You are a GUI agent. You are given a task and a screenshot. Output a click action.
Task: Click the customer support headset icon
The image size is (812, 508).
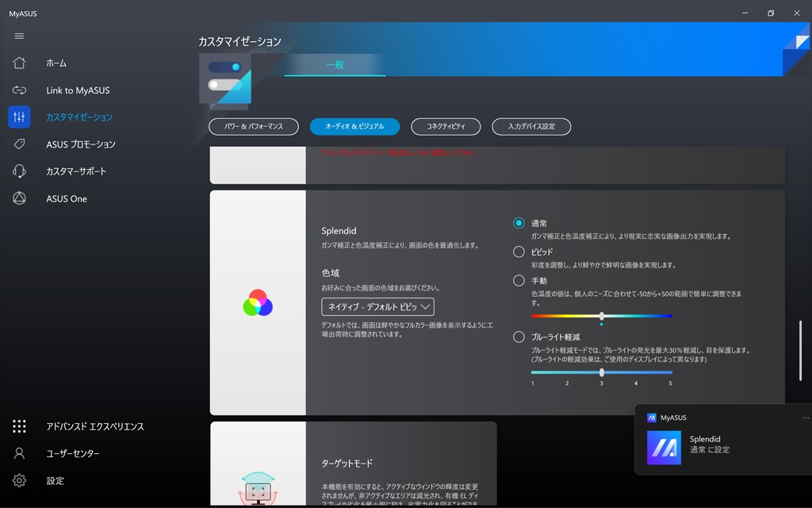19,171
